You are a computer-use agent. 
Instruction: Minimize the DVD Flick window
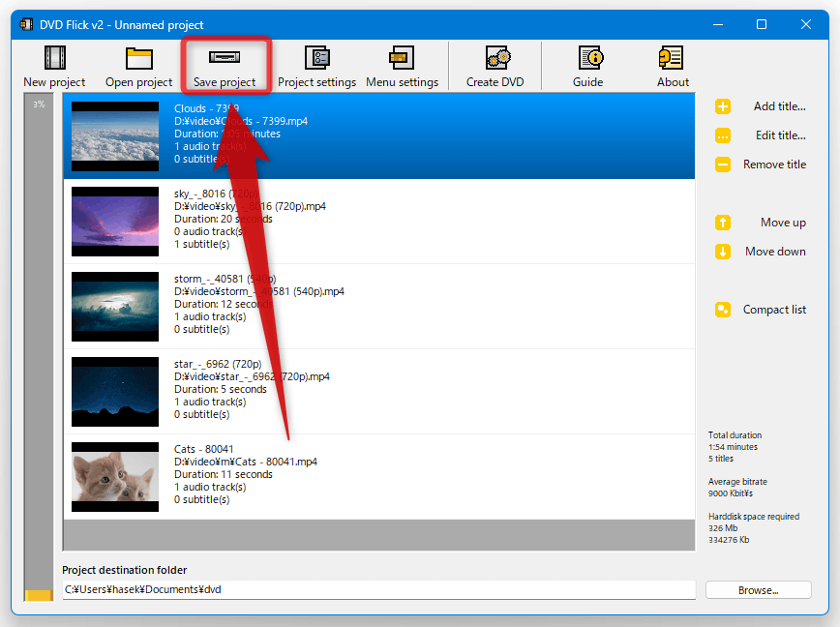(x=718, y=24)
